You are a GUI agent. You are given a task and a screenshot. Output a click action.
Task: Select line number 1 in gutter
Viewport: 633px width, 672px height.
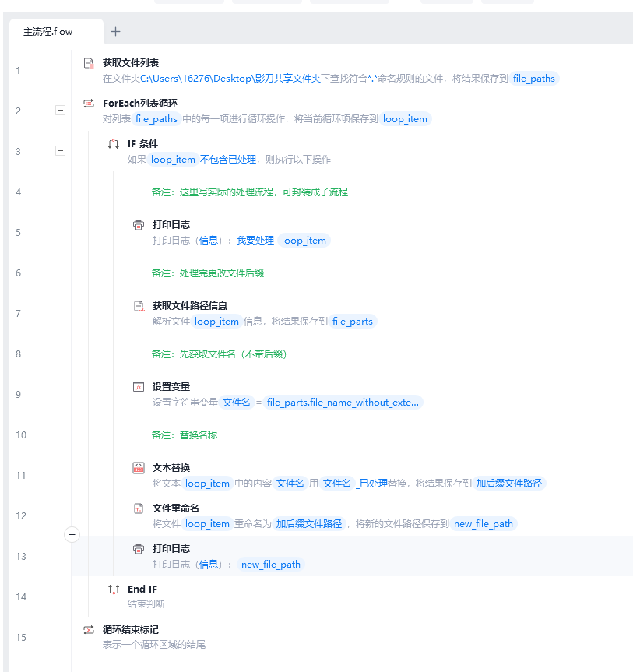pyautogui.click(x=18, y=70)
